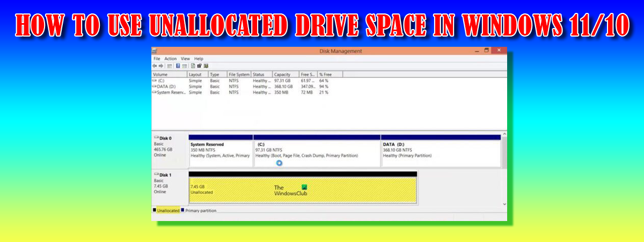644x242 pixels.
Task: Click the Unallocated legend label
Action: click(168, 211)
